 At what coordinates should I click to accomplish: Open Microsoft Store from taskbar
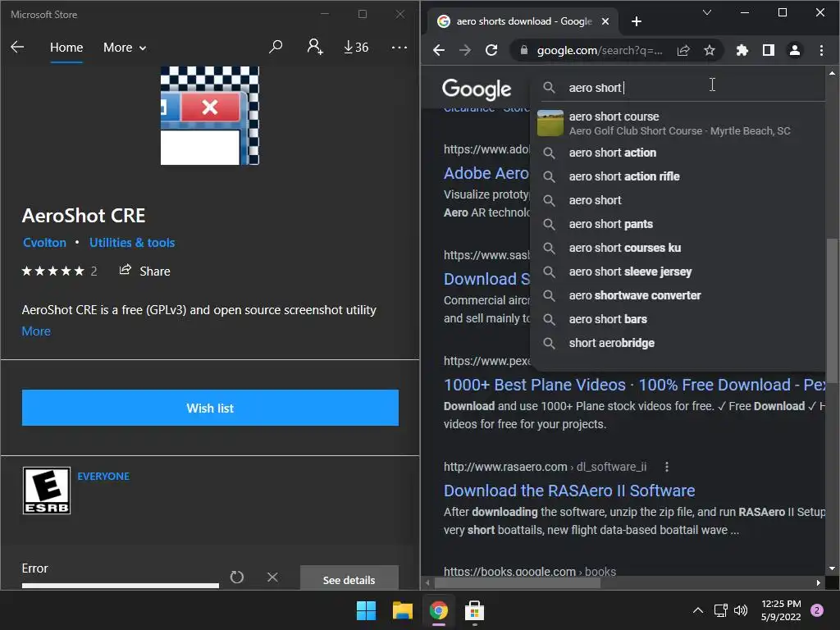tap(475, 610)
